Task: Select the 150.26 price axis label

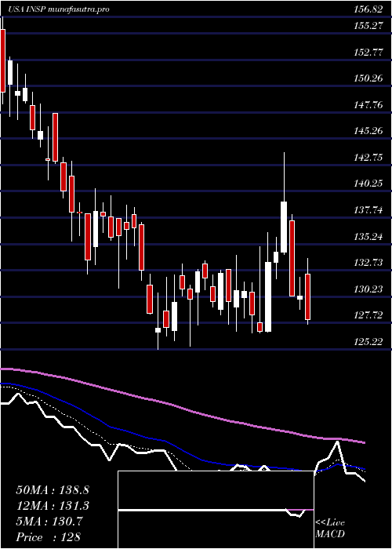Action: point(368,78)
